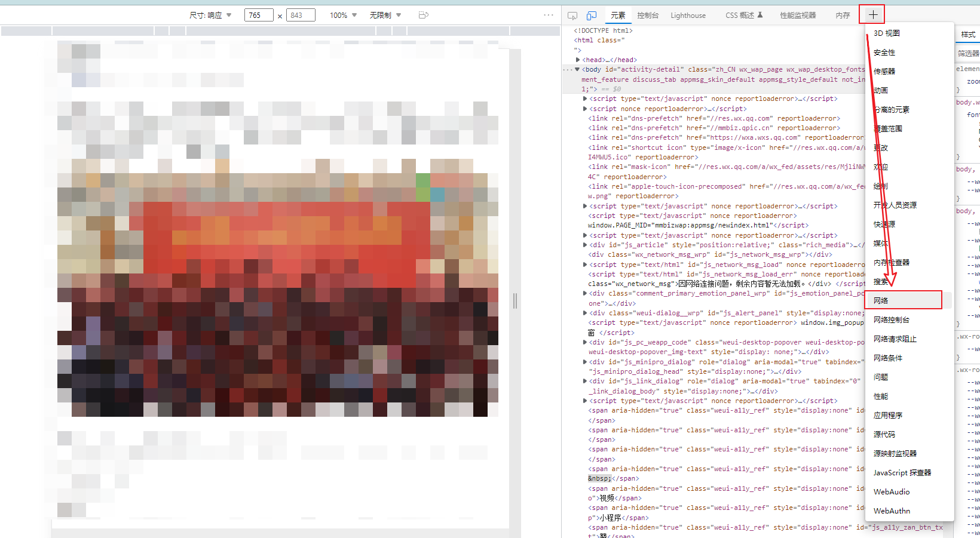980x538 pixels.
Task: Select 网络 from the tools menu
Action: click(x=909, y=301)
